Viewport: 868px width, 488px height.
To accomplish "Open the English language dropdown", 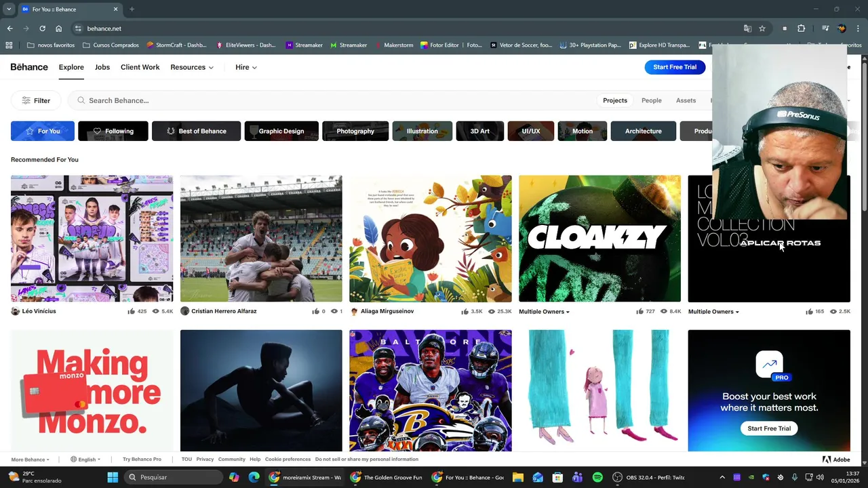I will point(85,460).
